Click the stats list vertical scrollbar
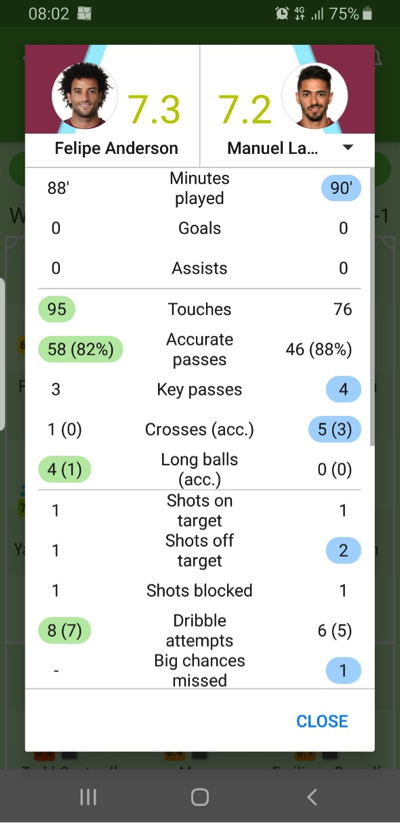Screen dimensions: 400x823 coord(372,307)
